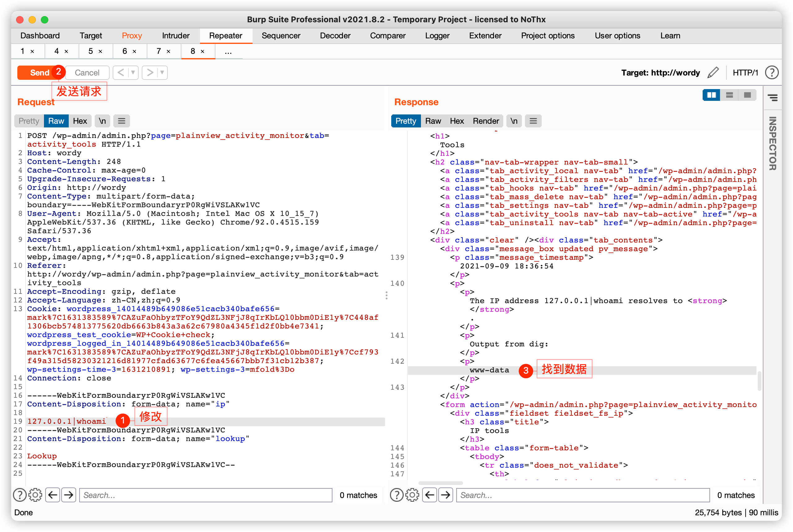Screen dimensions: 793x532
Task: Click the Cancel button
Action: pyautogui.click(x=87, y=73)
